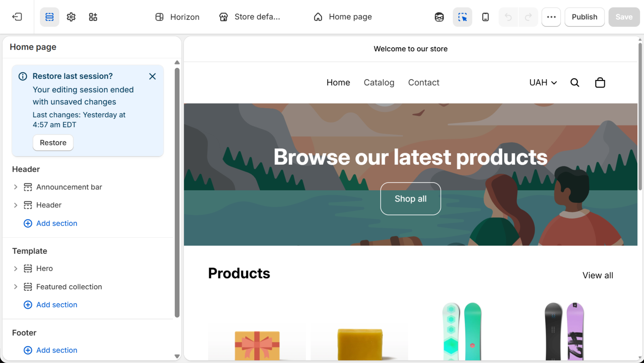
Task: Click the exit editor back icon
Action: pyautogui.click(x=17, y=17)
